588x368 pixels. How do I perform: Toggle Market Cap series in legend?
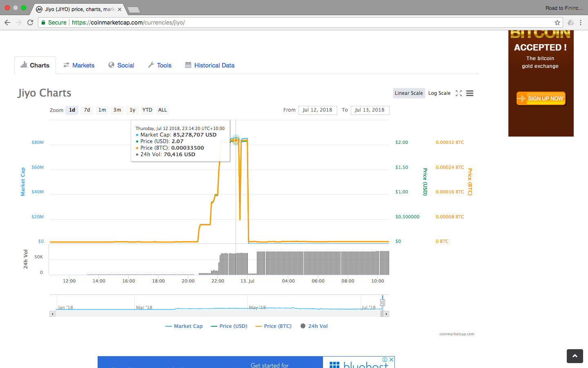[x=184, y=326]
